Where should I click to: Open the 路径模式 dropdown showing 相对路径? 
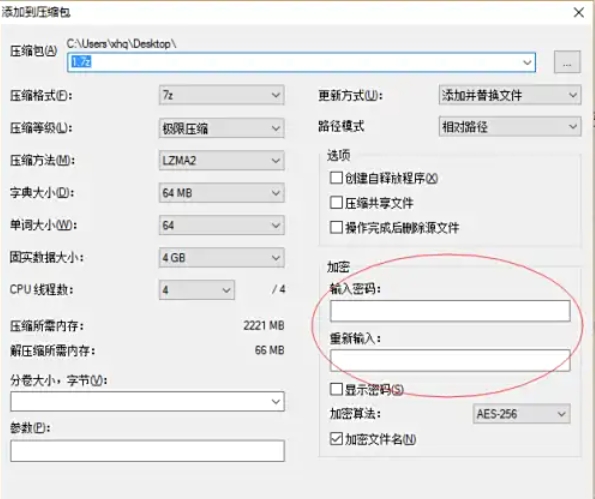[510, 127]
